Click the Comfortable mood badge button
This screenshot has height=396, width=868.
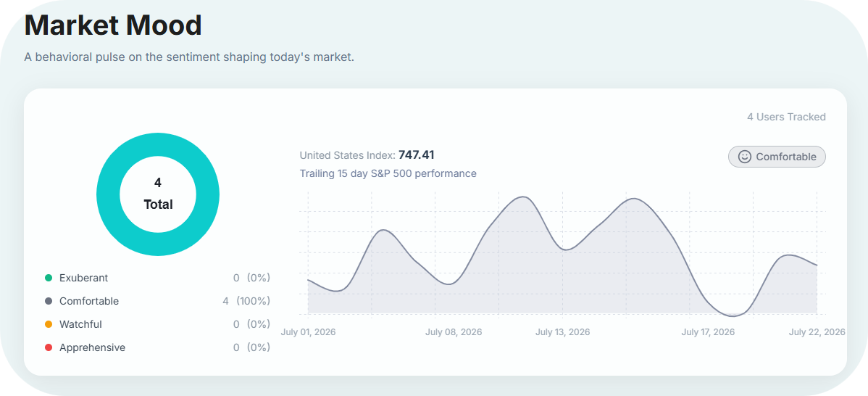tap(777, 157)
